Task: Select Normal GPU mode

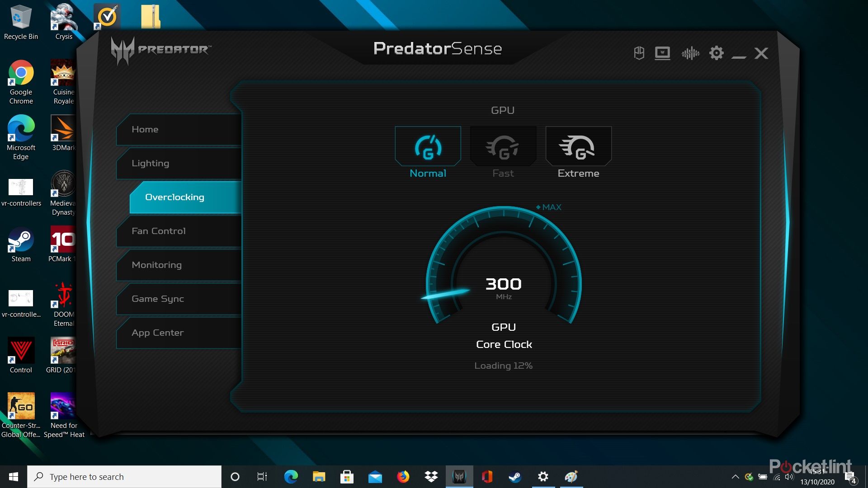Action: (x=427, y=146)
